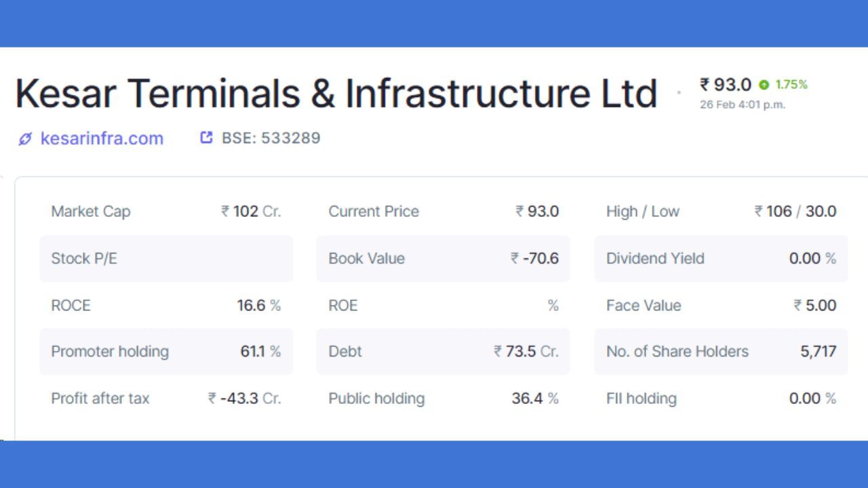Click the ROCE 16.6 % value
Image resolution: width=868 pixels, height=488 pixels.
tap(258, 305)
